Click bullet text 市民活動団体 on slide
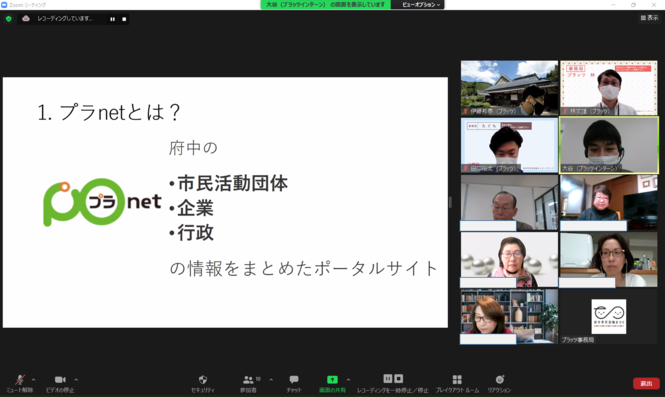 click(232, 184)
